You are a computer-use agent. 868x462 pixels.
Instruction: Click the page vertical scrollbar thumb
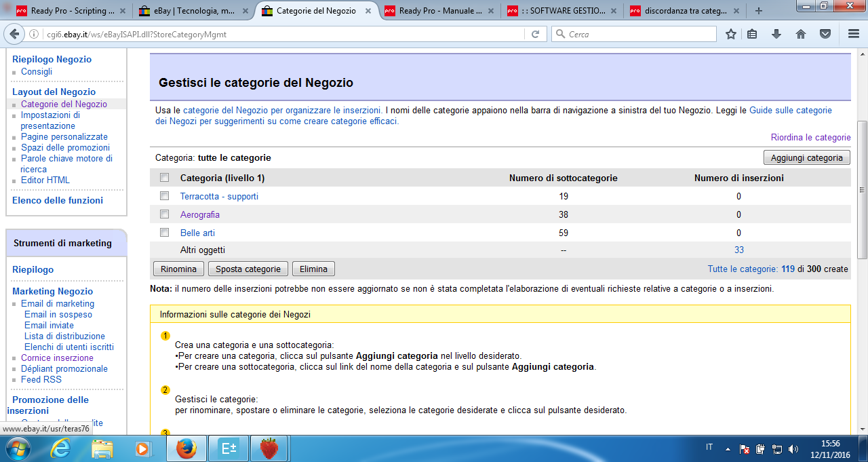tap(862, 190)
